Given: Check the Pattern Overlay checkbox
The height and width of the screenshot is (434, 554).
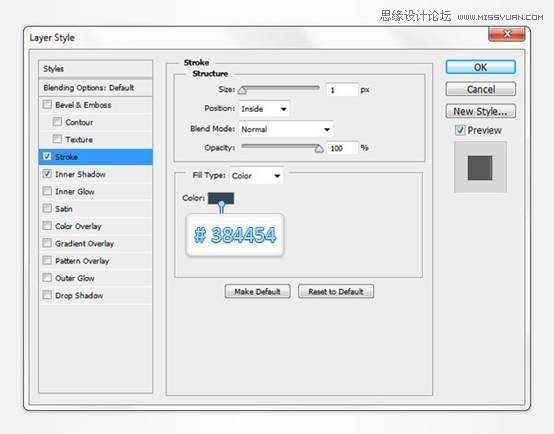Looking at the screenshot, I should (47, 260).
